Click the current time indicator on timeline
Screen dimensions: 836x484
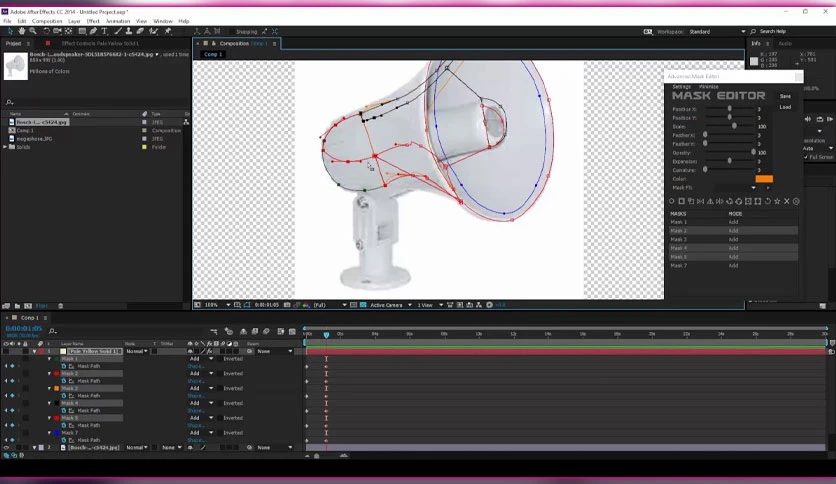pos(326,334)
